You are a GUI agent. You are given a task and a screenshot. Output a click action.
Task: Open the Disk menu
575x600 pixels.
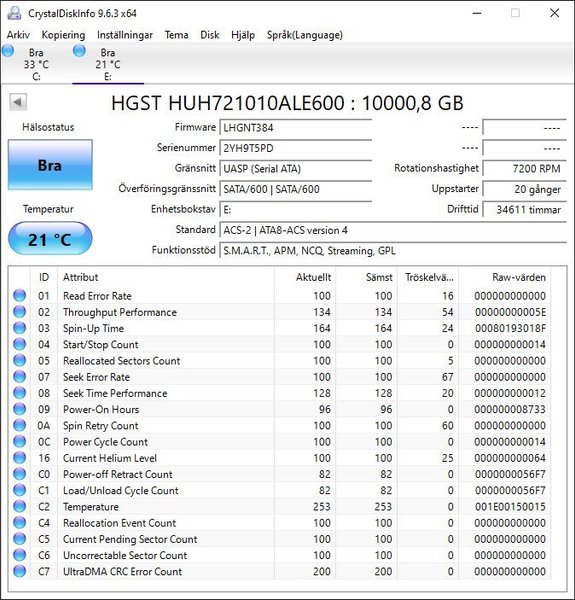pos(210,35)
